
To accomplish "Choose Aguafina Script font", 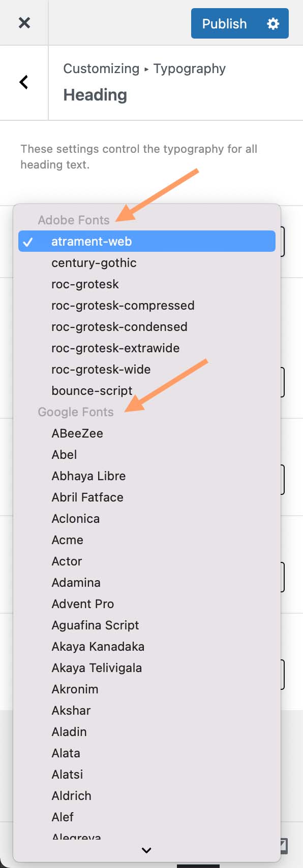I will click(x=95, y=625).
